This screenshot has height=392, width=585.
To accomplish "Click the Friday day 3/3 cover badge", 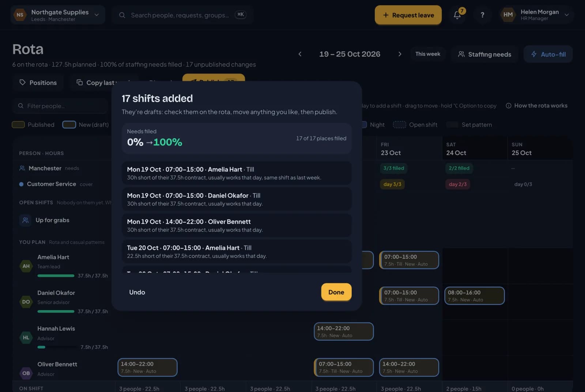I will (x=392, y=184).
